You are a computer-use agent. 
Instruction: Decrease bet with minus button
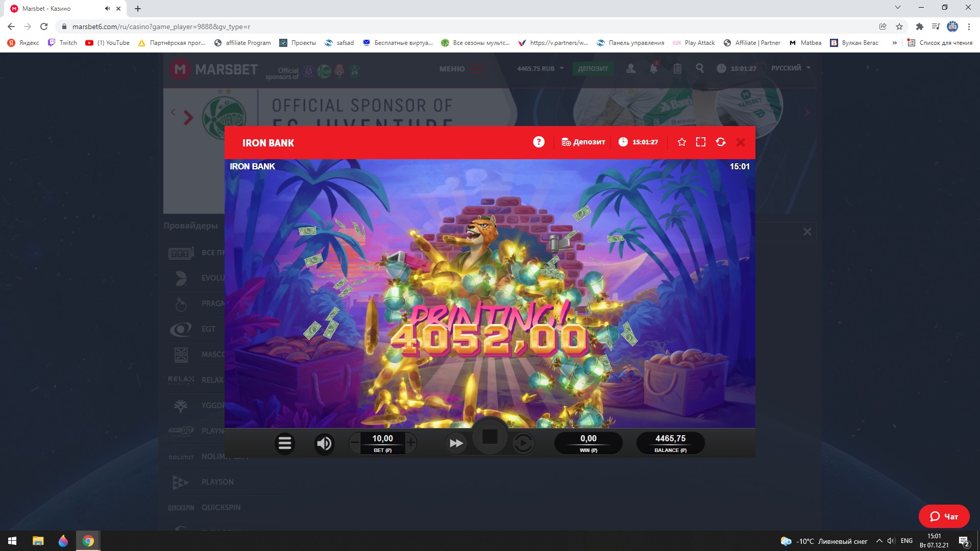(355, 442)
